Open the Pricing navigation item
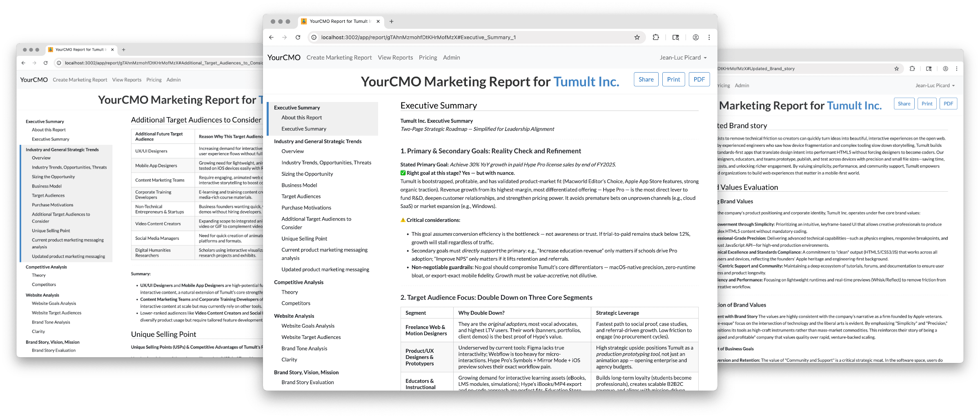Viewport: 980px width, 416px height. tap(428, 57)
